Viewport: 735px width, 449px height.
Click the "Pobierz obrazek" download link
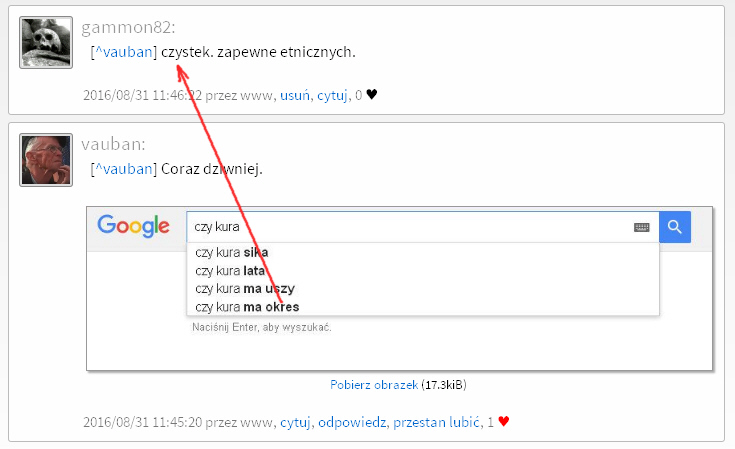(374, 385)
